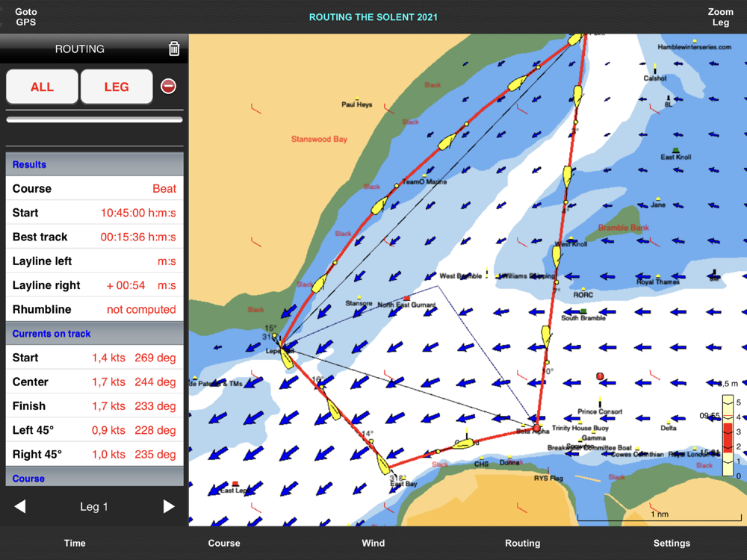
Task: Select the Currents on track header
Action: tap(94, 333)
